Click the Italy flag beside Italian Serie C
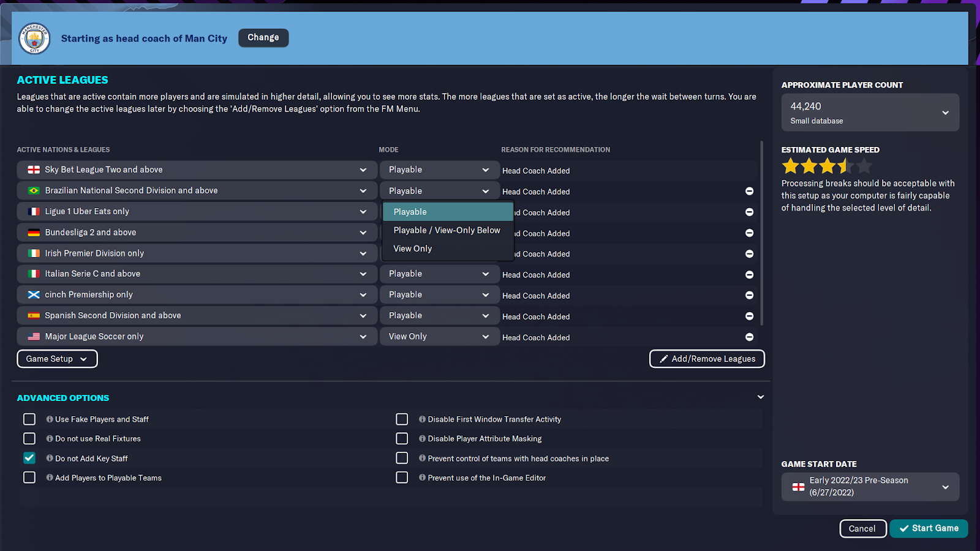Image resolution: width=980 pixels, height=551 pixels. [x=34, y=274]
